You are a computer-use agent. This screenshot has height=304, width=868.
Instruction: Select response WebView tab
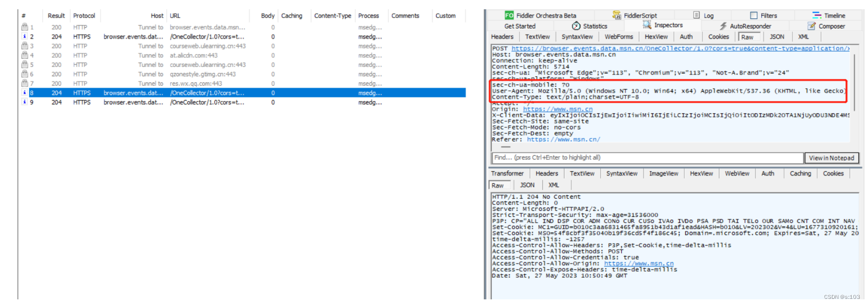tap(737, 174)
